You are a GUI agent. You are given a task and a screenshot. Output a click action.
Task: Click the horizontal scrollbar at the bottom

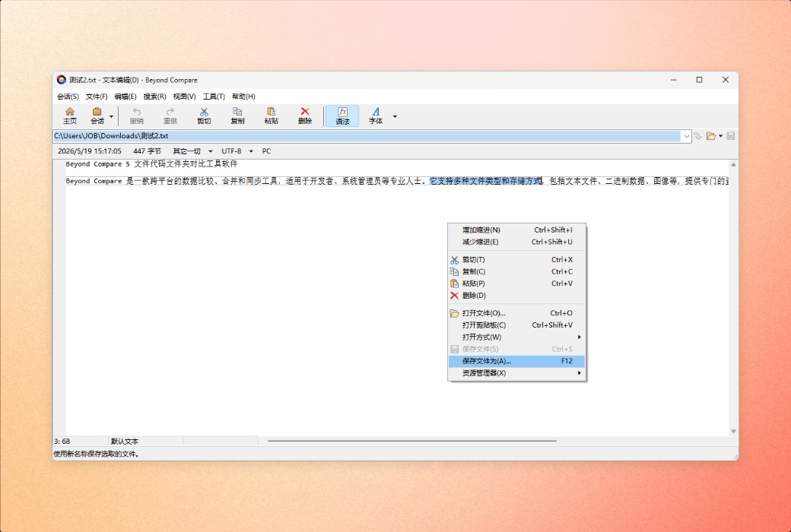[412, 441]
